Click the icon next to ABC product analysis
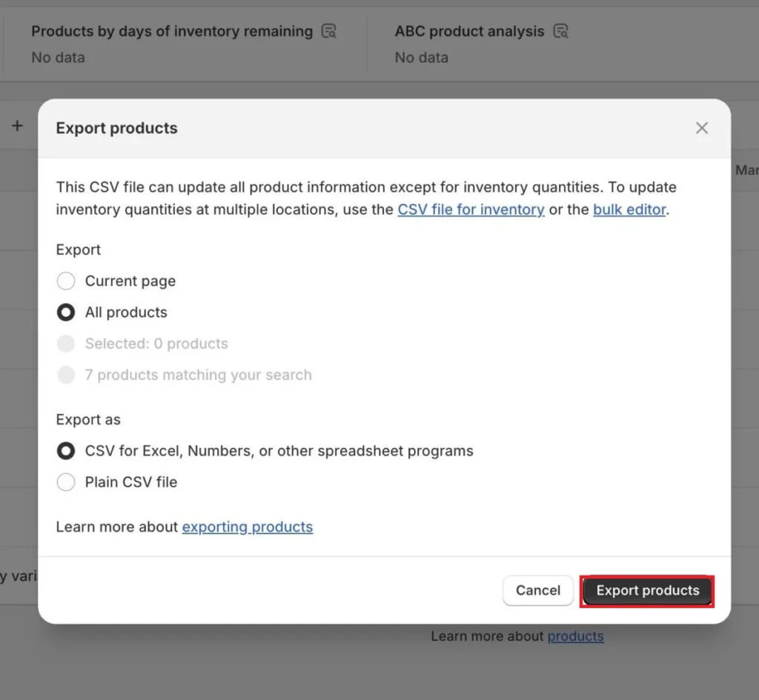This screenshot has height=700, width=759. pos(561,31)
